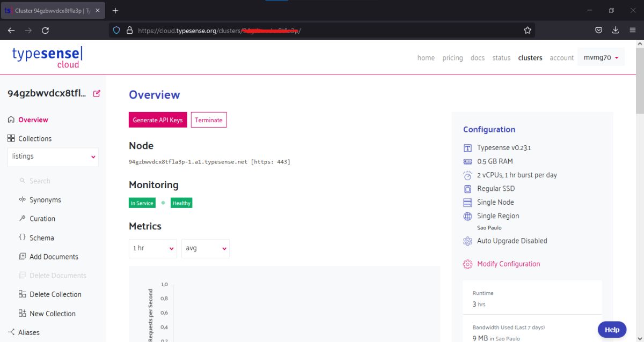
Task: Select the Cluster browser tab
Action: click(x=52, y=11)
